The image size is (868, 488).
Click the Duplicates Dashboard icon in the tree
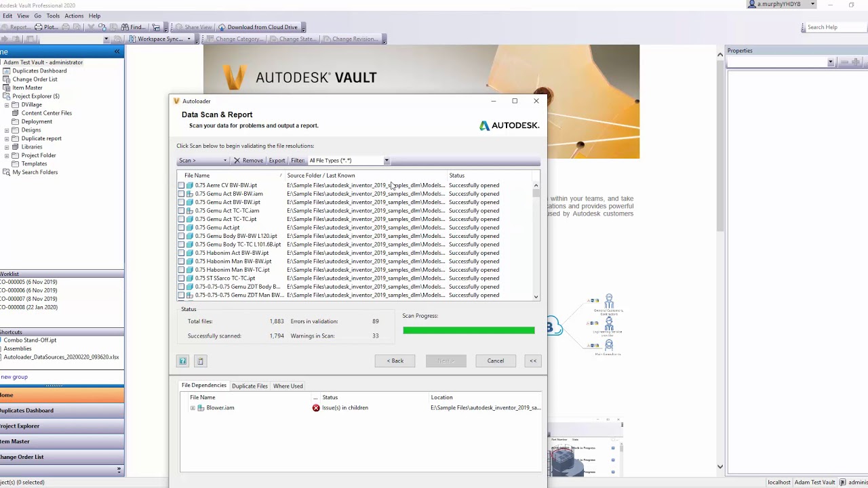click(x=7, y=70)
